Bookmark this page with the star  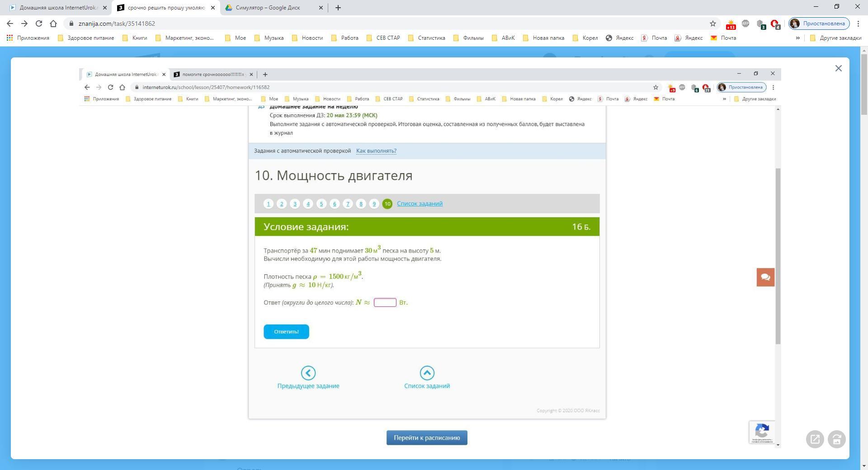[713, 23]
